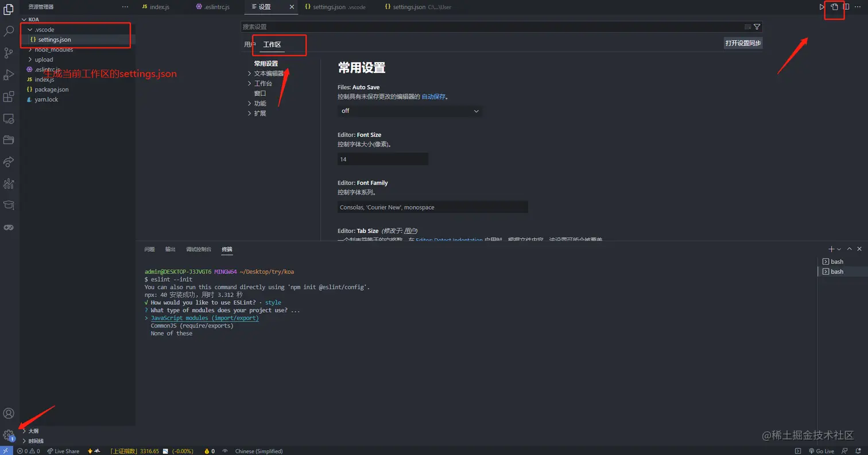The image size is (868, 455).
Task: Clear settings search input icon
Action: pyautogui.click(x=747, y=26)
